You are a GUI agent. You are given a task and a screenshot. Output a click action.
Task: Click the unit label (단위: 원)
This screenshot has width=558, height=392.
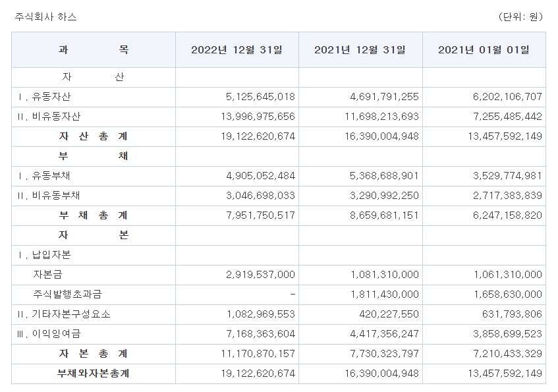pyautogui.click(x=520, y=16)
